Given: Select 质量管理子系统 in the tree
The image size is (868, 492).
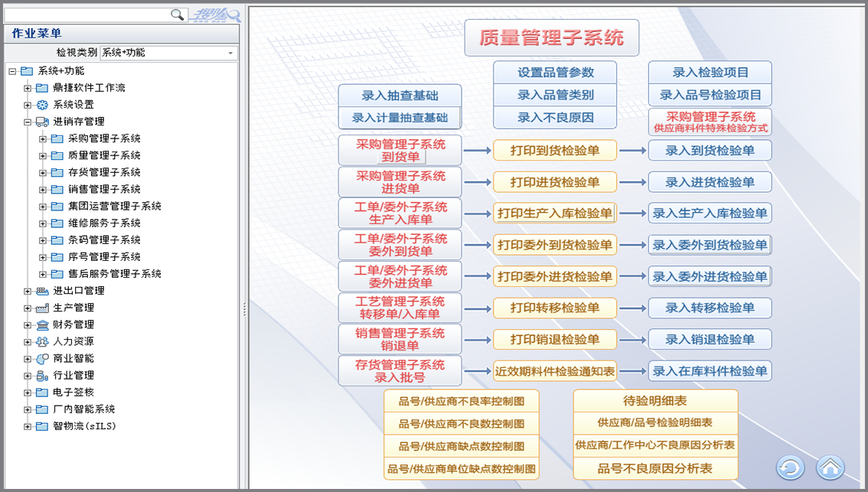Looking at the screenshot, I should [104, 155].
